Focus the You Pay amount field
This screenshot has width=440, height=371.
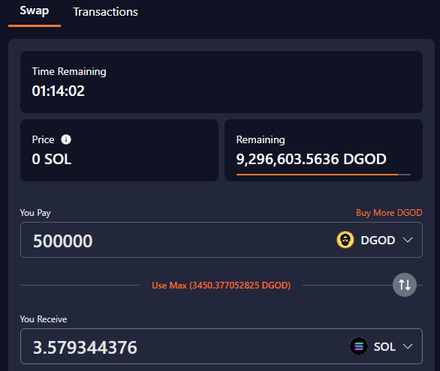pyautogui.click(x=221, y=240)
